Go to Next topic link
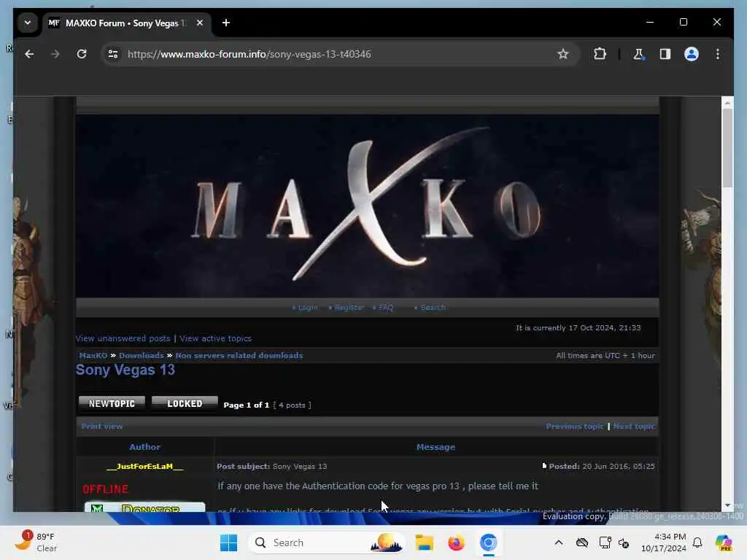The height and width of the screenshot is (560, 747). coord(634,427)
